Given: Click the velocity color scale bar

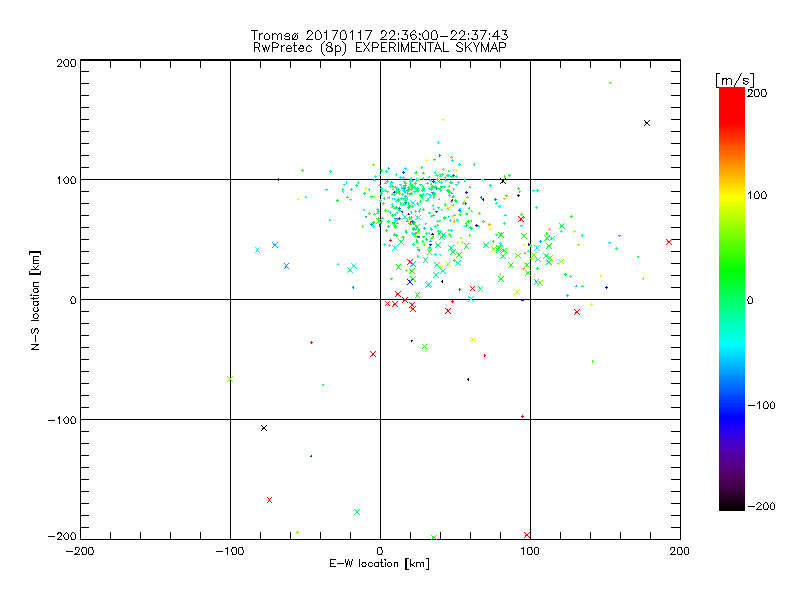Looking at the screenshot, I should pyautogui.click(x=732, y=299).
